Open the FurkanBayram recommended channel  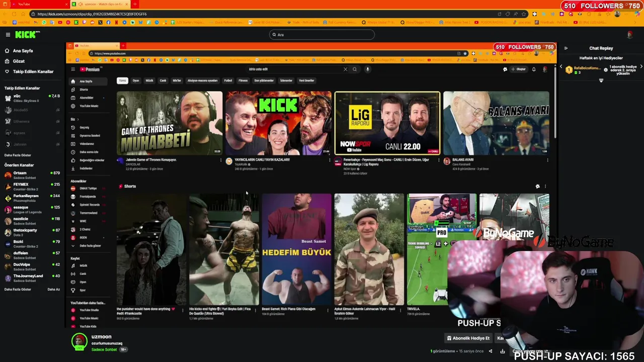tap(32, 198)
